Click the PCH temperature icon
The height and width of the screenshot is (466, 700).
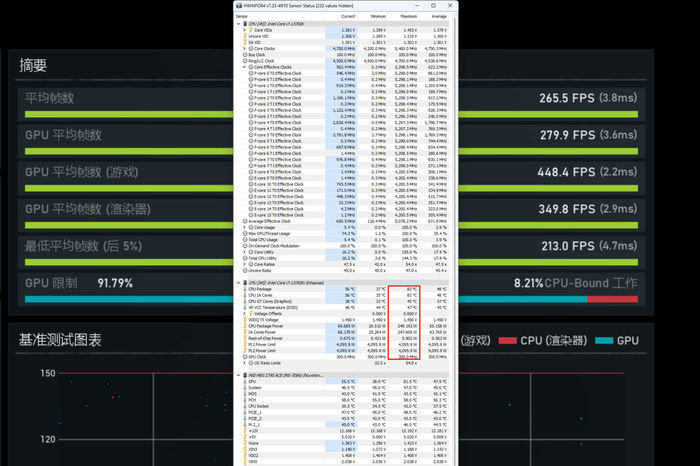(245, 400)
